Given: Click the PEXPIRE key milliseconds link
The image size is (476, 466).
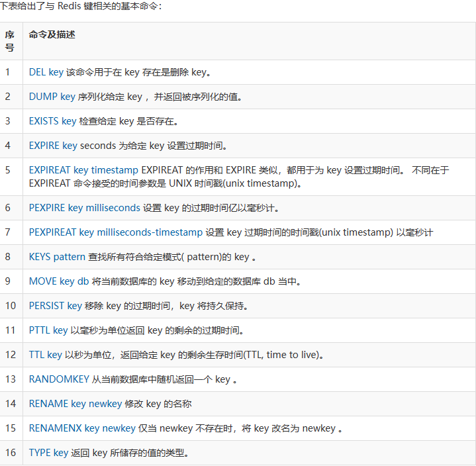Looking at the screenshot, I should 84,208.
